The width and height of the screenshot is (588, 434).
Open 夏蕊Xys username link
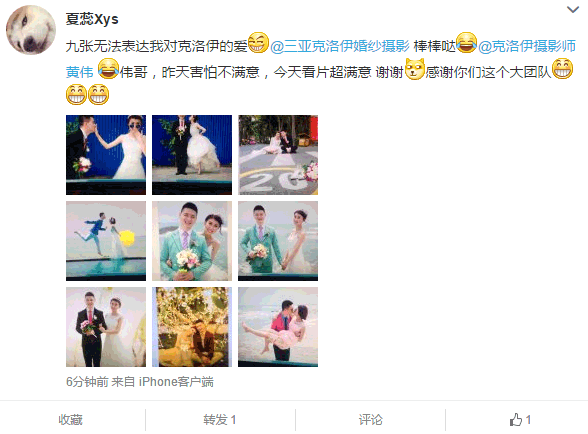pyautogui.click(x=92, y=19)
